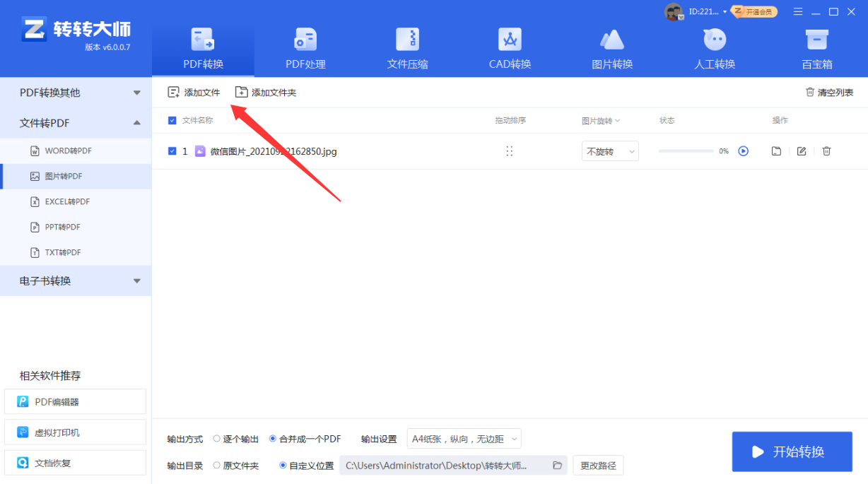Click the EXCEL转PDF sheet icon
Screen dimensions: 868x484
tap(35, 201)
